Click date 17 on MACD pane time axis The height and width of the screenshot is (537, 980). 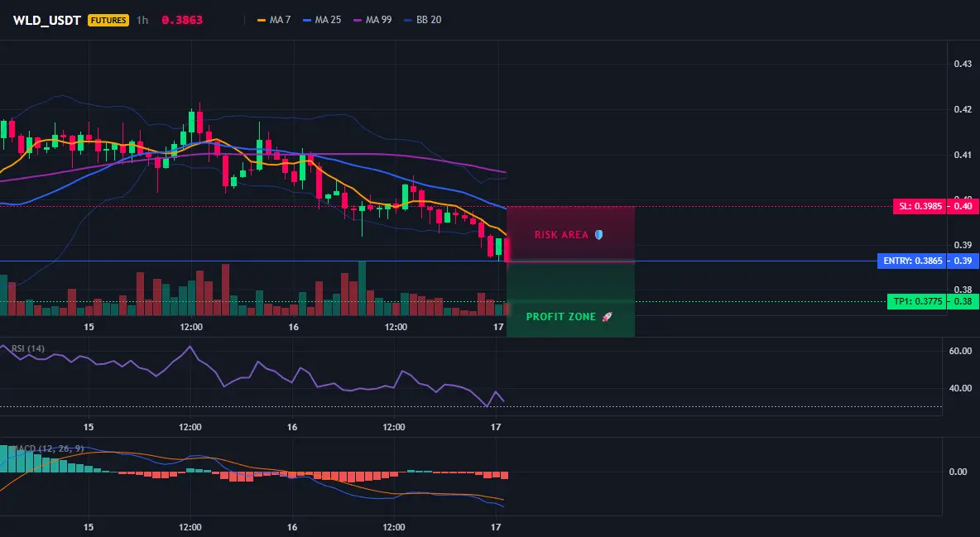pyautogui.click(x=496, y=528)
